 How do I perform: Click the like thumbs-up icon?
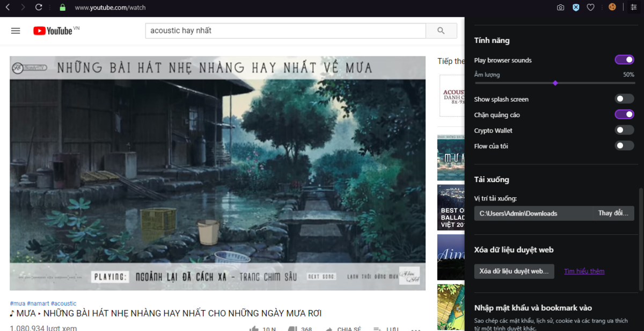[254, 329]
